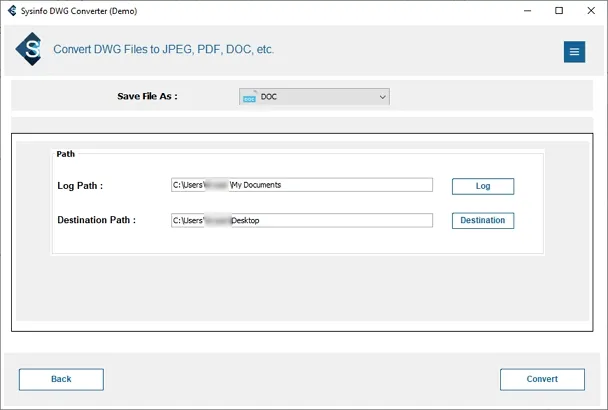Screen dimensions: 608x410
Task: Click the "Save File As :" label
Action: click(147, 97)
